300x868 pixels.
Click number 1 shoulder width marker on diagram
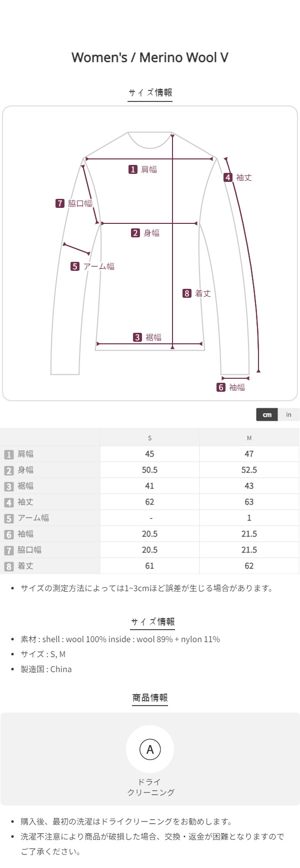pos(133,169)
